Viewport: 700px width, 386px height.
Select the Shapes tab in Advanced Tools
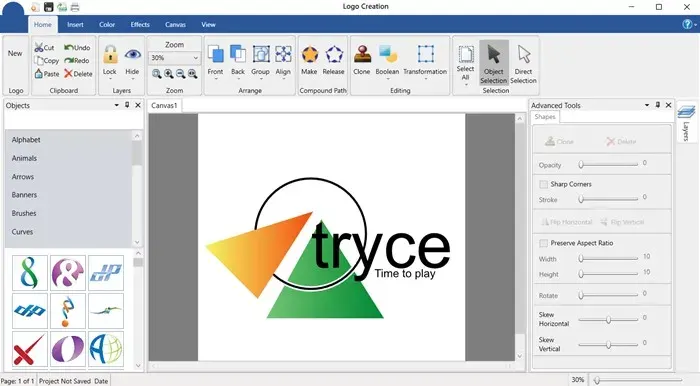coord(545,117)
